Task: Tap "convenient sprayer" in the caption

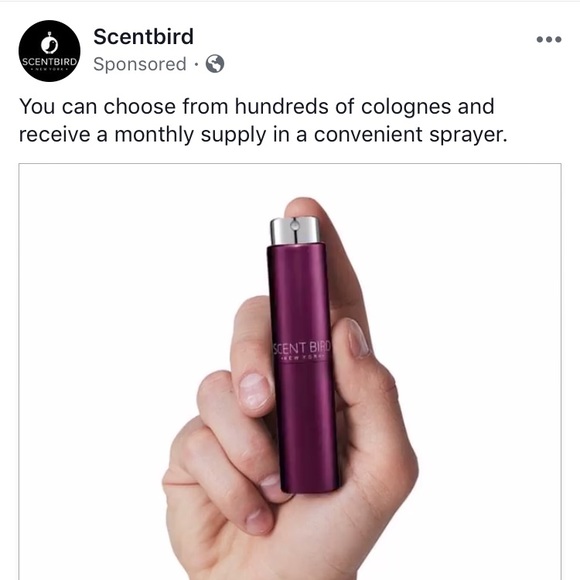Action: (x=411, y=134)
